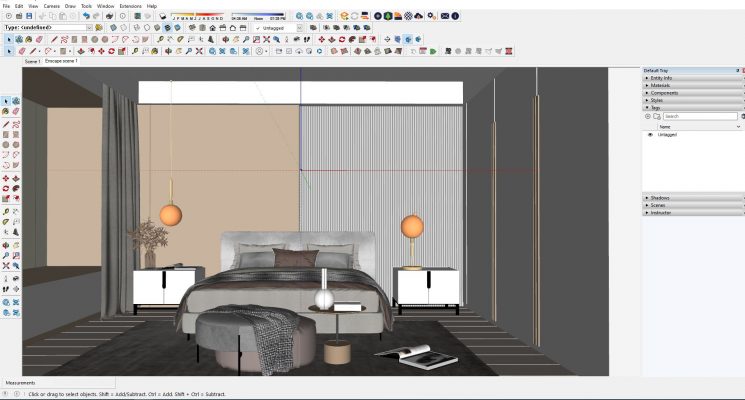
Task: Open the Camera menu
Action: [50, 6]
